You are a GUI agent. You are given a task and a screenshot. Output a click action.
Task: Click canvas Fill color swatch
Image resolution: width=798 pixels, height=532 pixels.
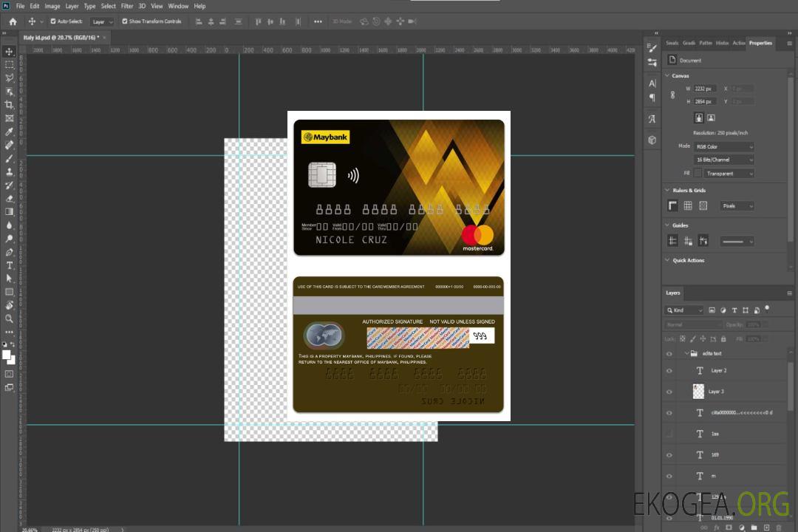[x=698, y=174]
